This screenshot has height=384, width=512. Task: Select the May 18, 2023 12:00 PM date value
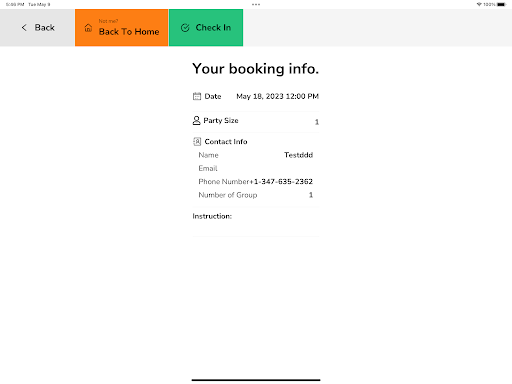pos(277,96)
